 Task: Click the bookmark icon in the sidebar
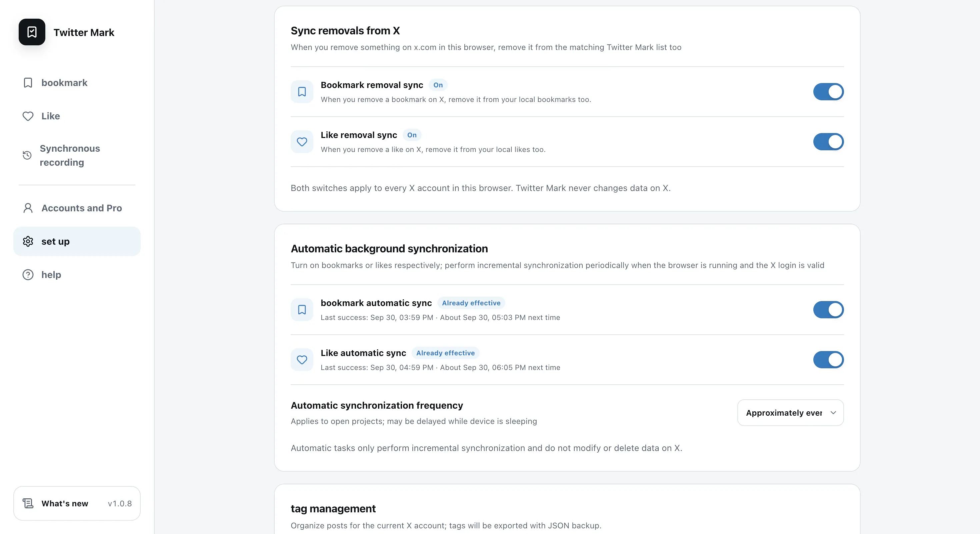point(28,83)
